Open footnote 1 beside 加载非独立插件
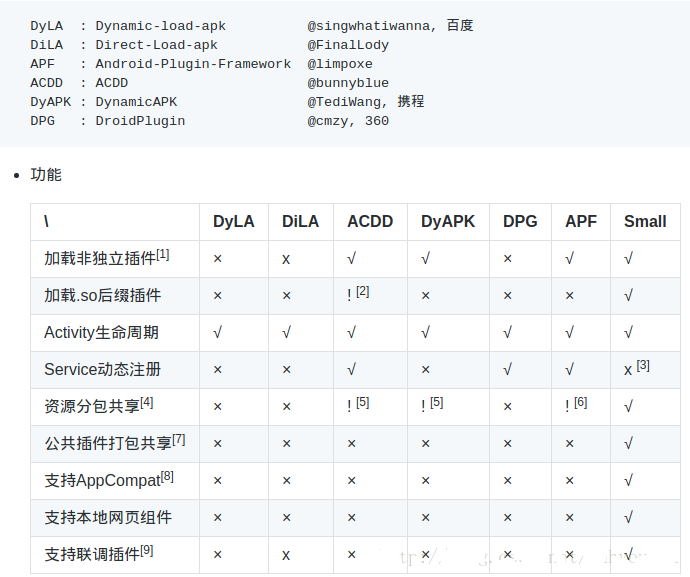The image size is (690, 577). point(163,254)
